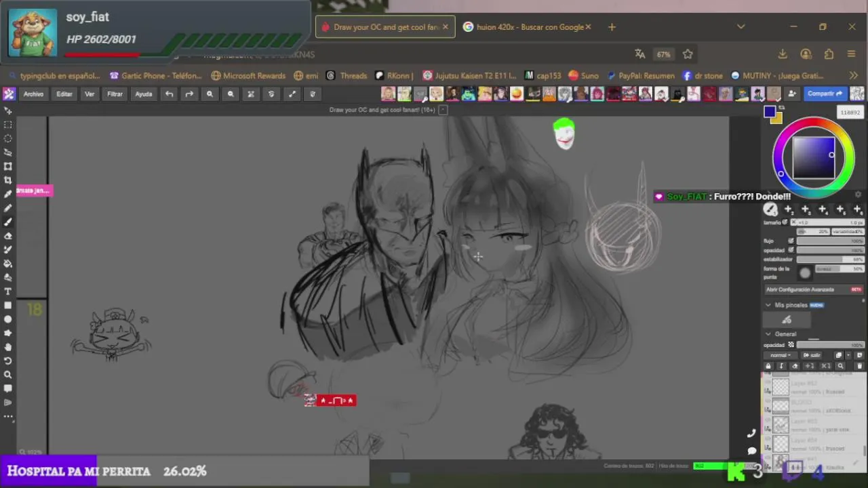Collapse the General brushes section
This screenshot has width=868, height=488.
[768, 334]
